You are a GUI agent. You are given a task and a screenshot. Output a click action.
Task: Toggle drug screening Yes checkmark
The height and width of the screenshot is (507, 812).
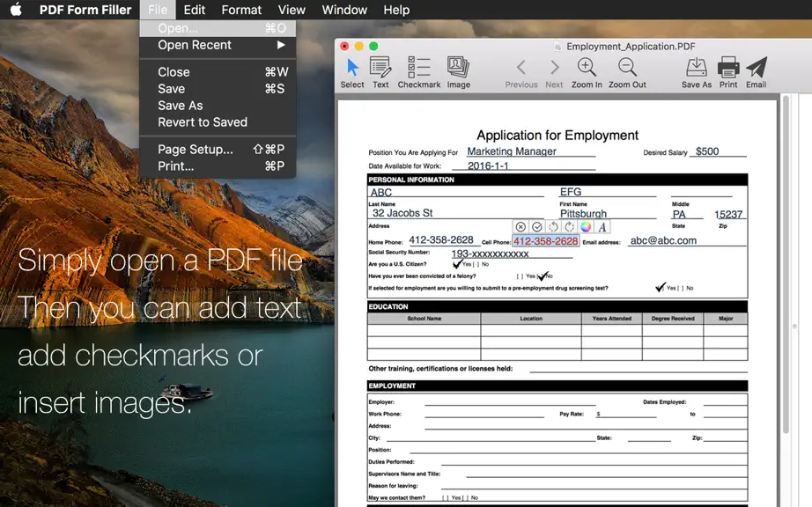pyautogui.click(x=661, y=287)
